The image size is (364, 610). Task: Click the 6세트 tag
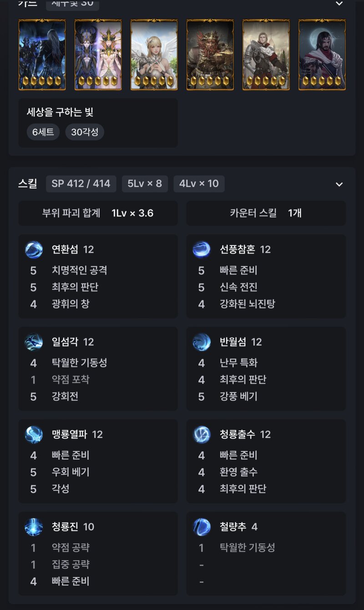coord(43,132)
